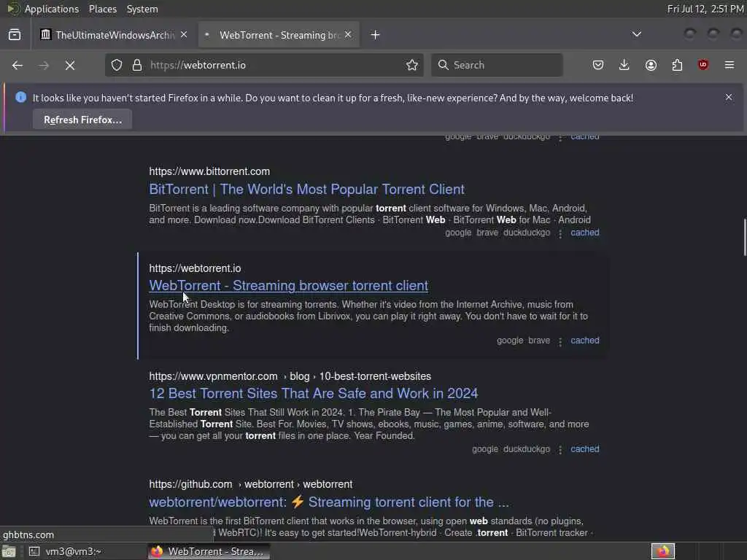Open webtorrent/webtorrent GitHub result link
The image size is (747, 560).
point(329,502)
